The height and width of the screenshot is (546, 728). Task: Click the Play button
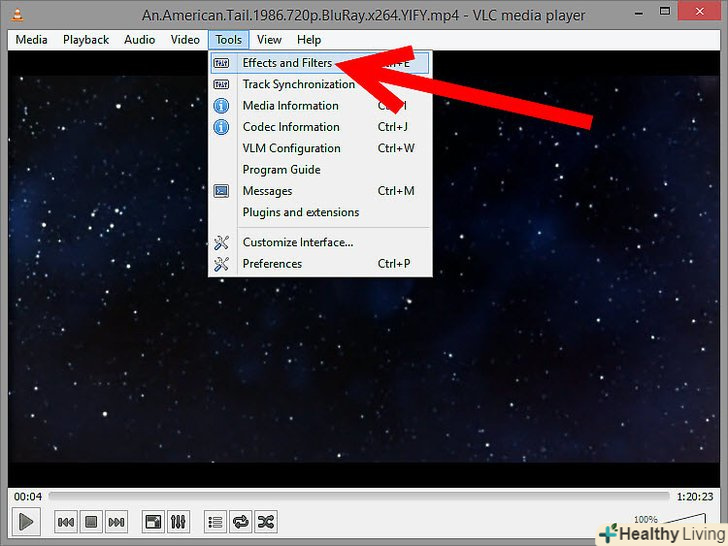[x=26, y=522]
